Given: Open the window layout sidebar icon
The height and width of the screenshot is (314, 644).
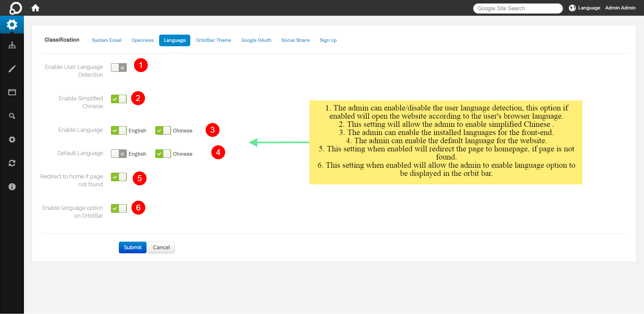Looking at the screenshot, I should point(12,92).
